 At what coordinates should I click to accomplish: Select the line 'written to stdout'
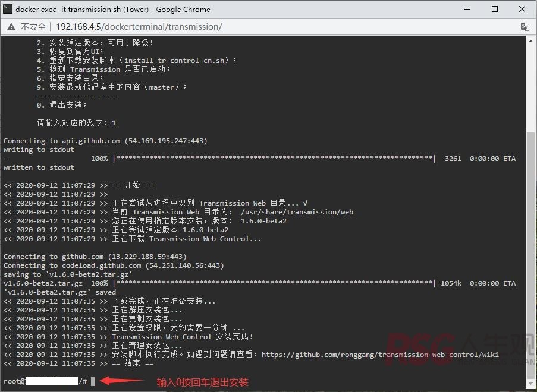coord(39,167)
